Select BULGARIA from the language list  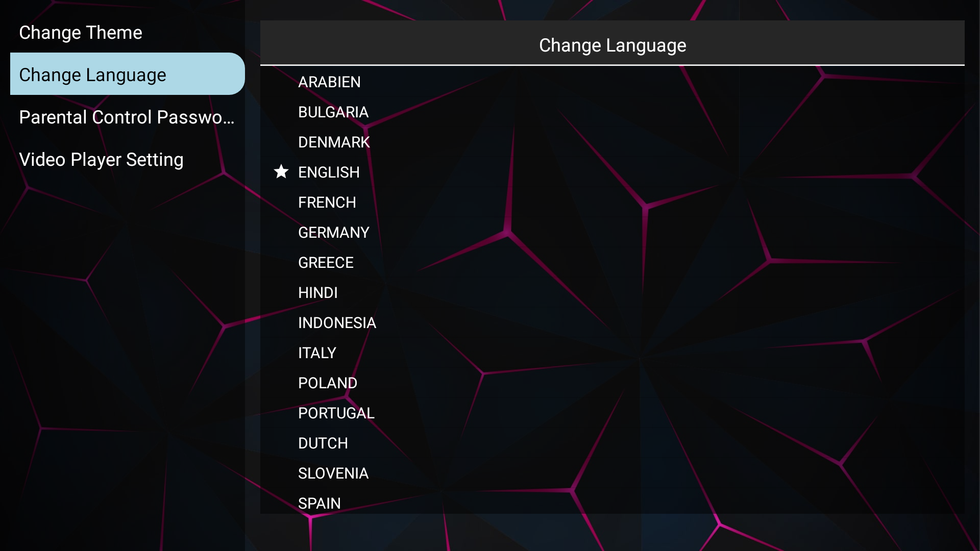(x=333, y=112)
